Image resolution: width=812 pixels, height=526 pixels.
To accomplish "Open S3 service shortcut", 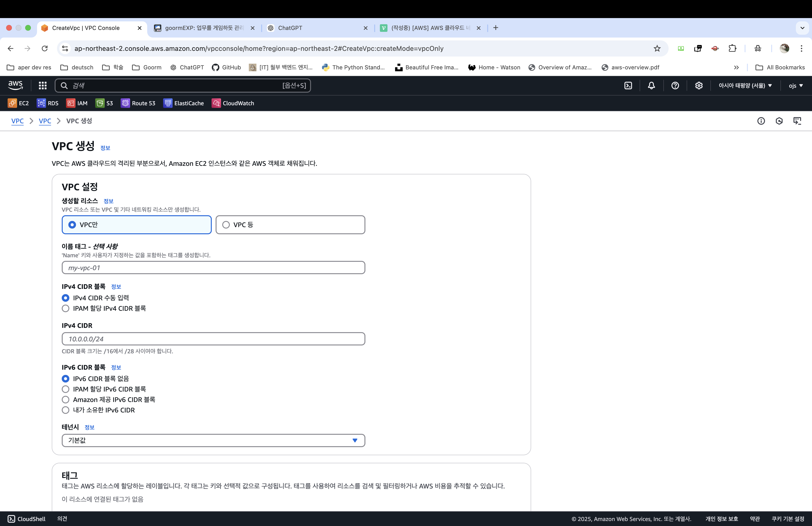I will click(x=104, y=103).
